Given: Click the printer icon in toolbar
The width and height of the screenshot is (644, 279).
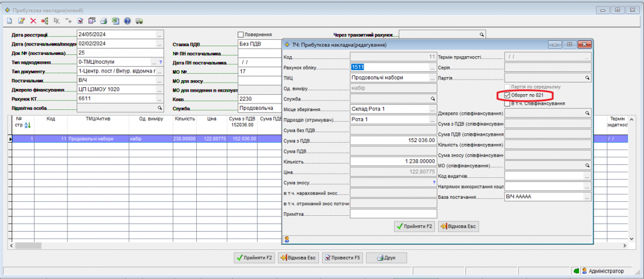Looking at the screenshot, I should pos(103,21).
